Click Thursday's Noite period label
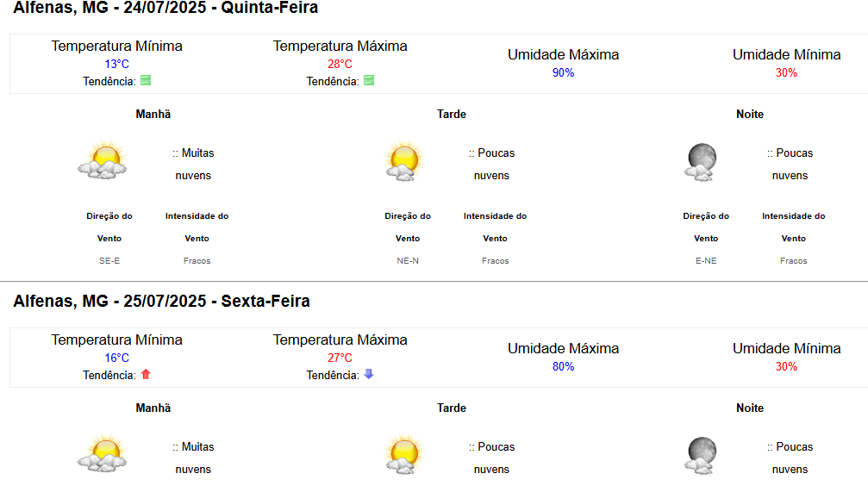Viewport: 868px width, 486px height. coord(750,114)
